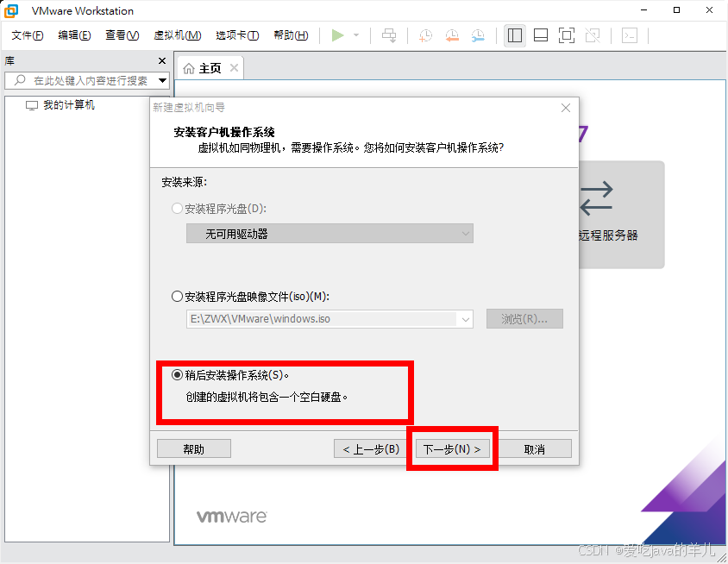
Task: Click the 下一步(N) > next button
Action: 452,449
